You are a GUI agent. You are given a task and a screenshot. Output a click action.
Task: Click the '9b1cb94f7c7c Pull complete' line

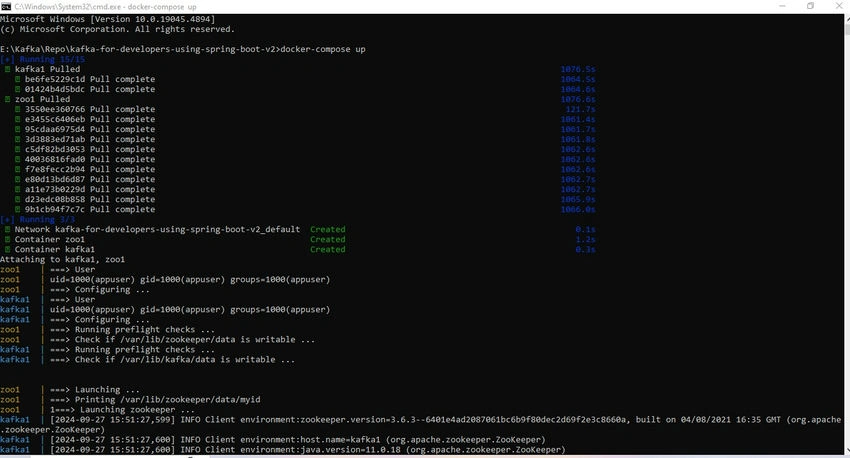click(x=89, y=210)
